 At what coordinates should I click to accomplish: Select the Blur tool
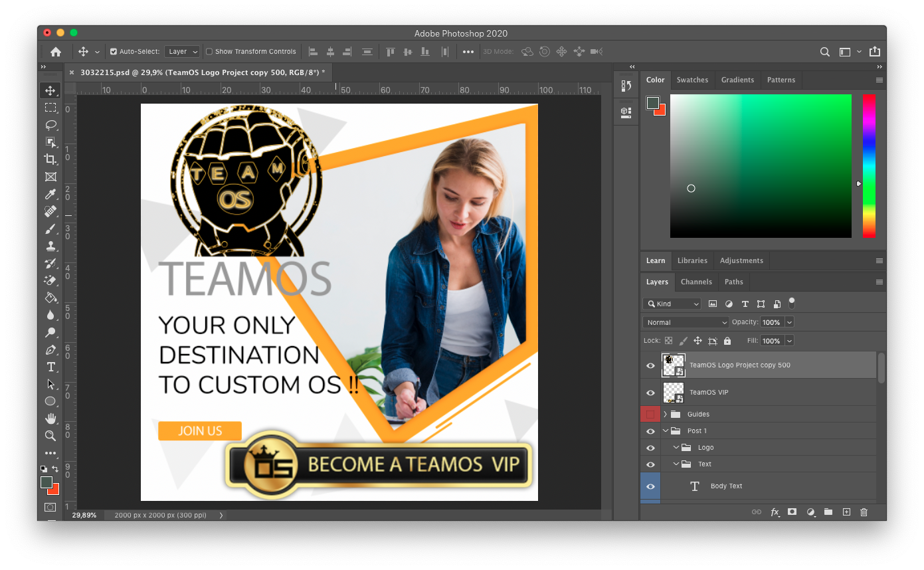point(50,315)
